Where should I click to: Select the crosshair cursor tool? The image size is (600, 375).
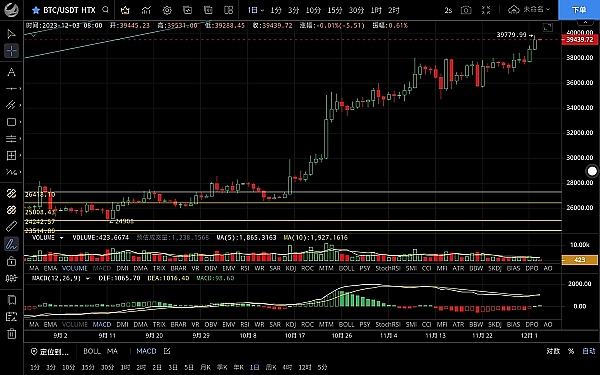click(11, 51)
